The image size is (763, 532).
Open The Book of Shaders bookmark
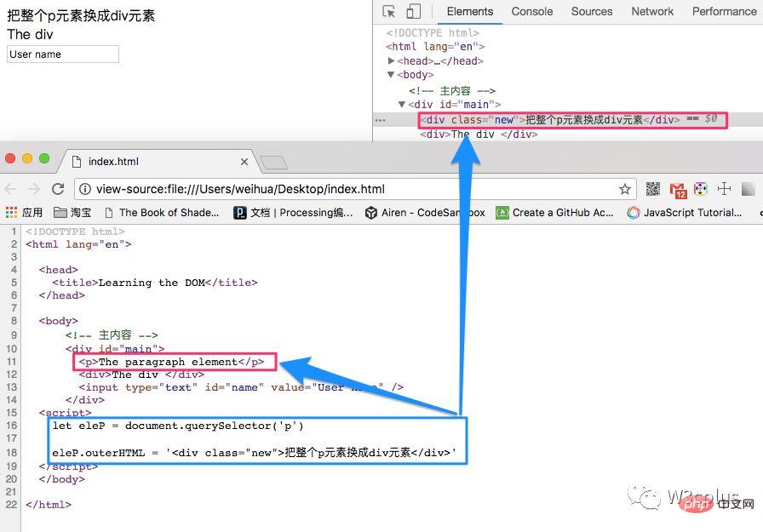tap(162, 213)
